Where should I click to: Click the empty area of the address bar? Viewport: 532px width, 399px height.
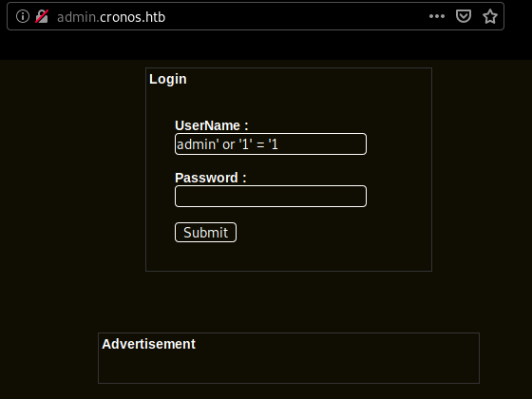[x=295, y=16]
